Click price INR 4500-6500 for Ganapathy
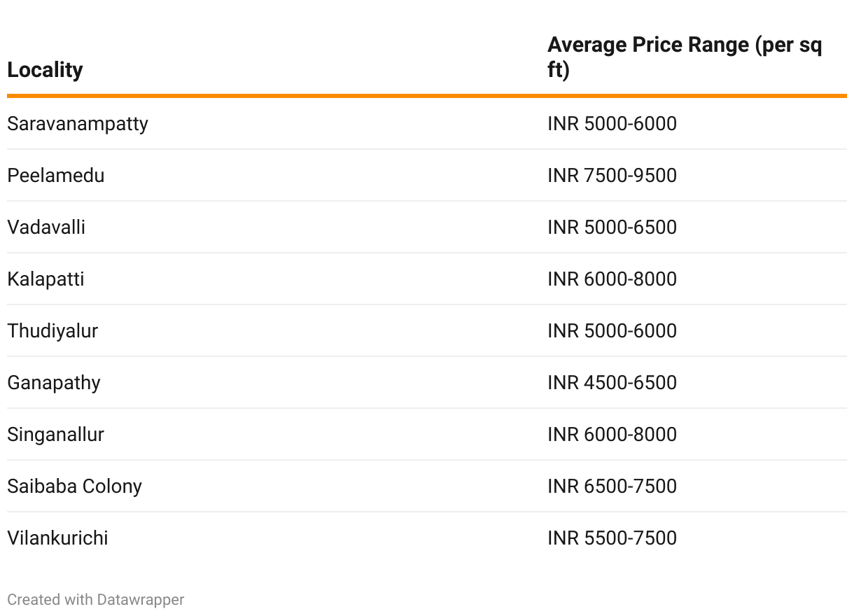 tap(612, 383)
